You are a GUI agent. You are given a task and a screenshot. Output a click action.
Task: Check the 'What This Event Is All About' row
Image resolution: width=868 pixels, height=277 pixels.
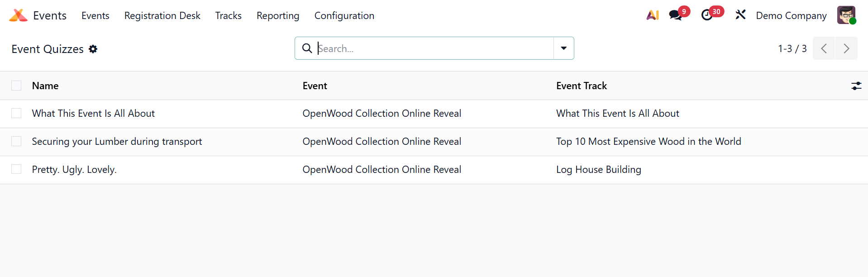point(16,114)
